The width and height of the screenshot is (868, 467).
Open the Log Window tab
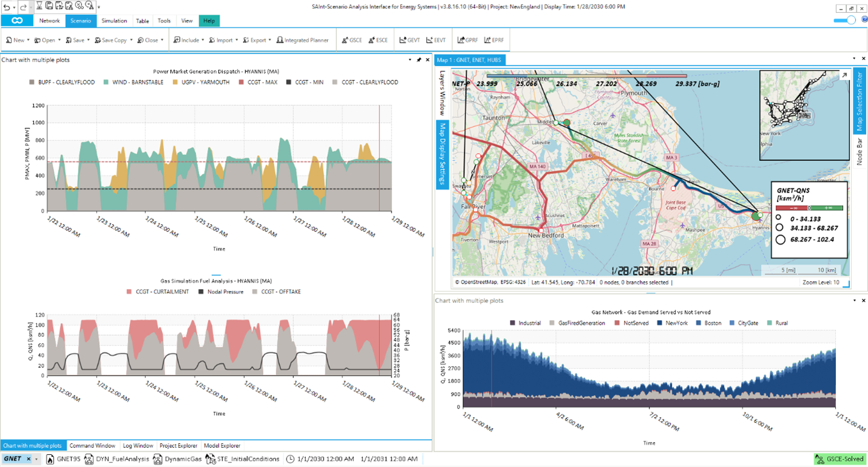tap(138, 445)
